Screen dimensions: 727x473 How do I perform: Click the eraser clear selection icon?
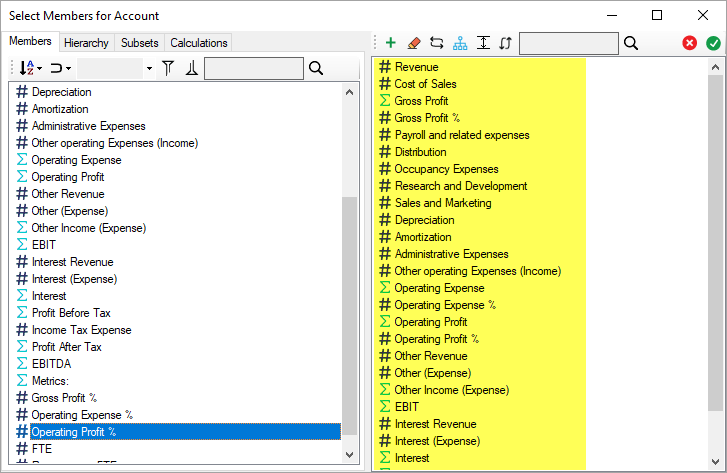point(413,43)
